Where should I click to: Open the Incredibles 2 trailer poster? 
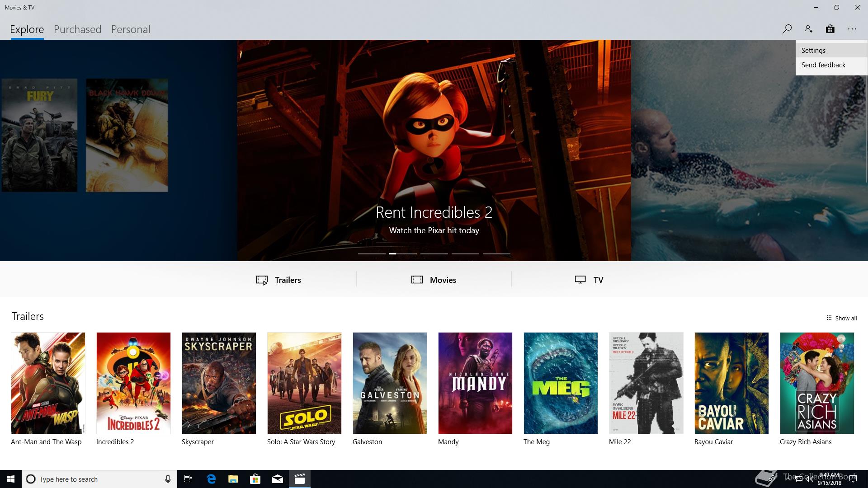coord(133,383)
